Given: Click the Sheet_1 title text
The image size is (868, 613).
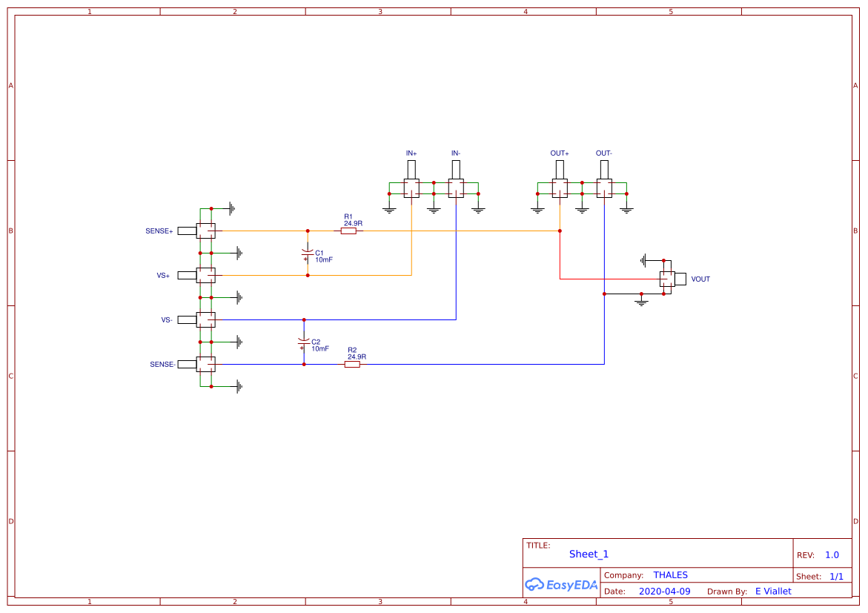Looking at the screenshot, I should pyautogui.click(x=588, y=554).
